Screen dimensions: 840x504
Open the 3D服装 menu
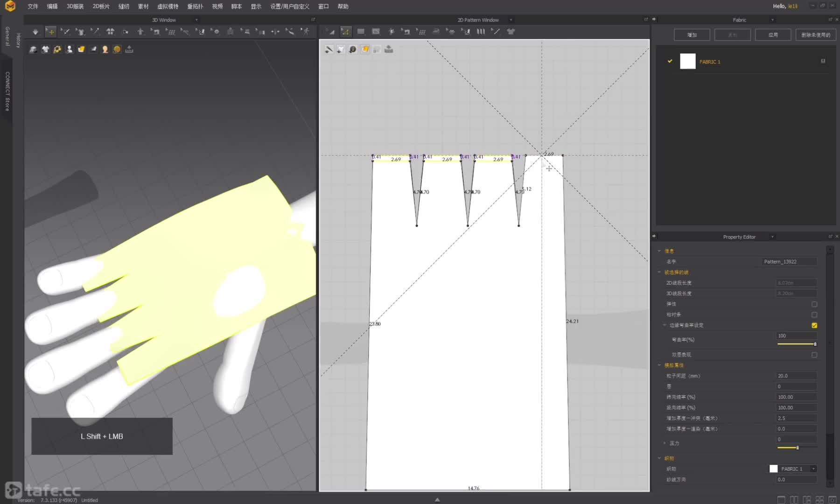tap(75, 7)
